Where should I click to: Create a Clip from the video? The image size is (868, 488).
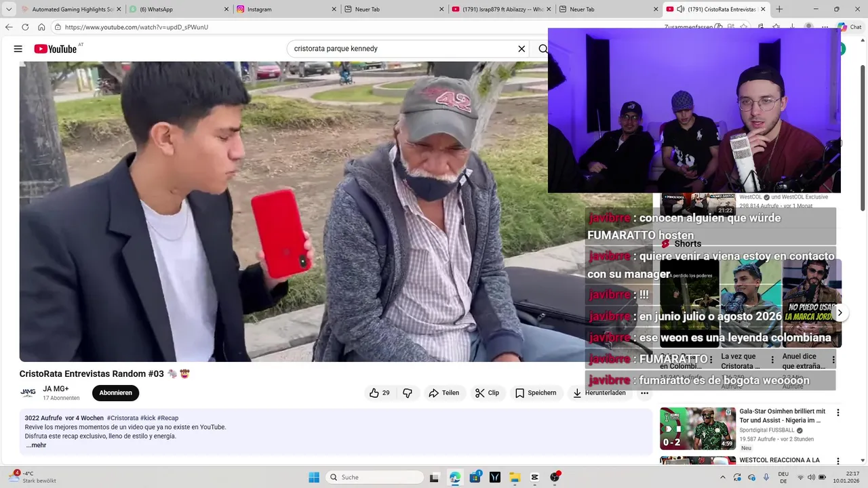[x=488, y=393]
